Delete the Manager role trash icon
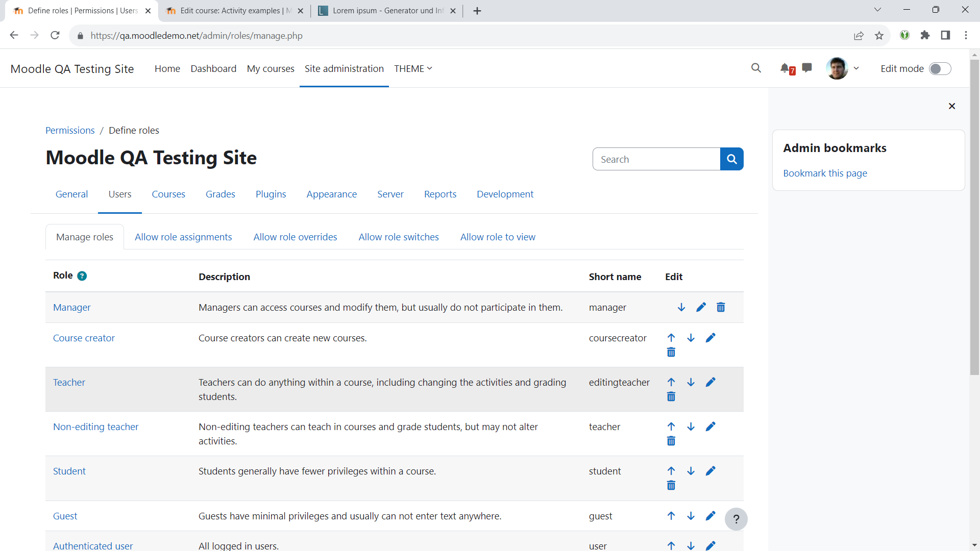Screen dimensions: 980x551 pyautogui.click(x=721, y=307)
